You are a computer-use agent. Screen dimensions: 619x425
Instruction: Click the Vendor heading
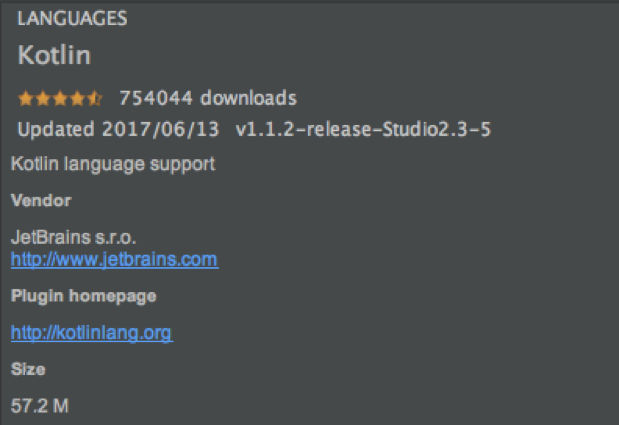click(41, 201)
